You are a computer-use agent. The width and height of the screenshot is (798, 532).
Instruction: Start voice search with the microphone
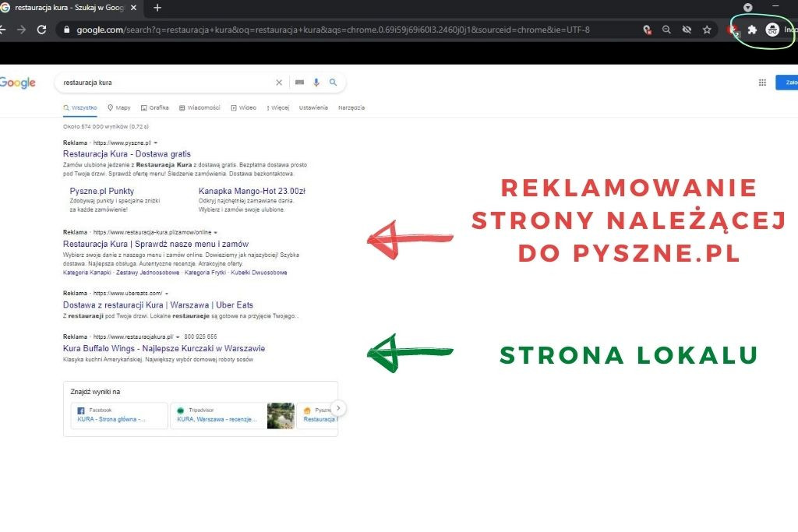point(316,83)
